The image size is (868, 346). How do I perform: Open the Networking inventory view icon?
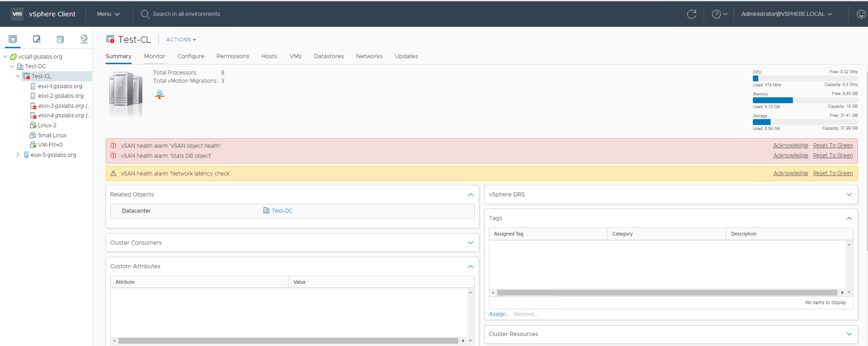tap(84, 39)
